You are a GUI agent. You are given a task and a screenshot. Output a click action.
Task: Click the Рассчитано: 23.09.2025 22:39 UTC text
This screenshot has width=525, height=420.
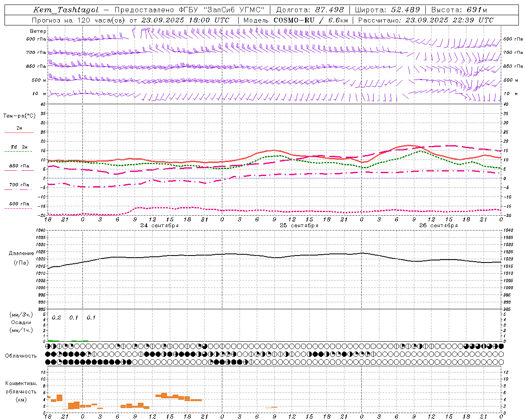click(x=426, y=20)
